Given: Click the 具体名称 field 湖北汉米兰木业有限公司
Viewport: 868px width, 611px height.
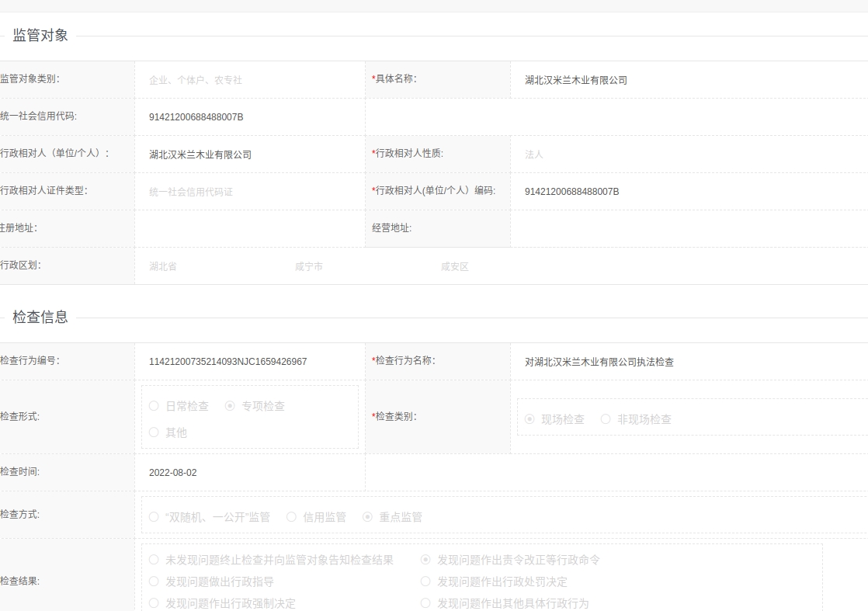Looking at the screenshot, I should point(689,80).
